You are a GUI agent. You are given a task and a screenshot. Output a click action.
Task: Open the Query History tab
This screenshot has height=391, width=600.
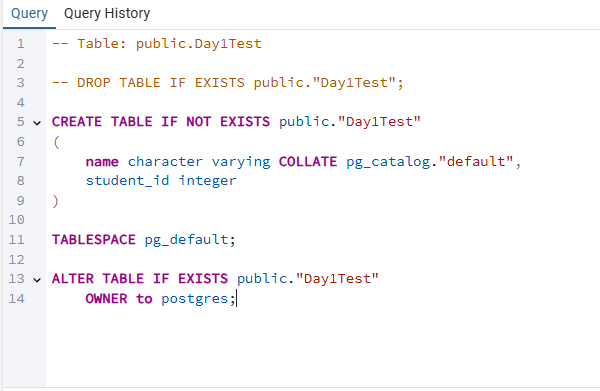click(107, 14)
